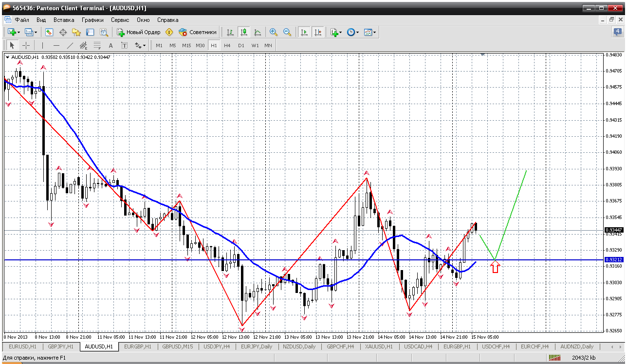
Task: Show the Navigator panel star-folder icon
Action: coord(76,32)
